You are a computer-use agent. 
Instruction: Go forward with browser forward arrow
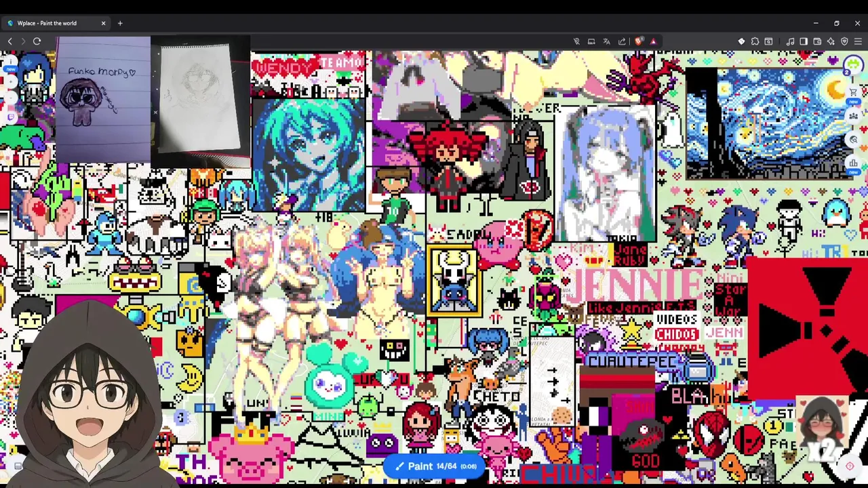[x=23, y=41]
